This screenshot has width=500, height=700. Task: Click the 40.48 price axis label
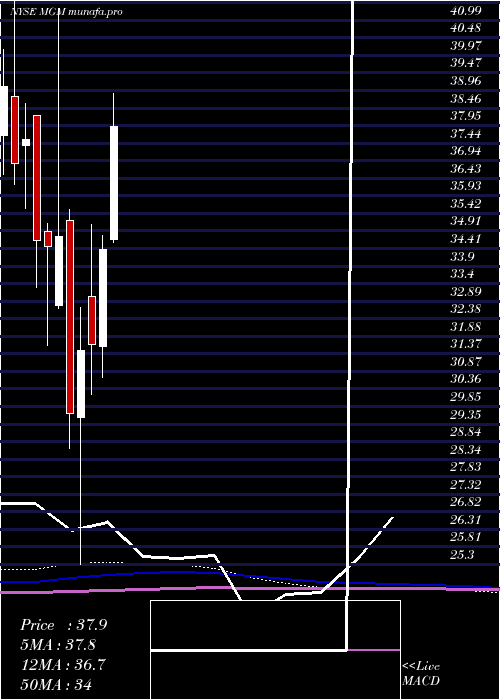(466, 28)
